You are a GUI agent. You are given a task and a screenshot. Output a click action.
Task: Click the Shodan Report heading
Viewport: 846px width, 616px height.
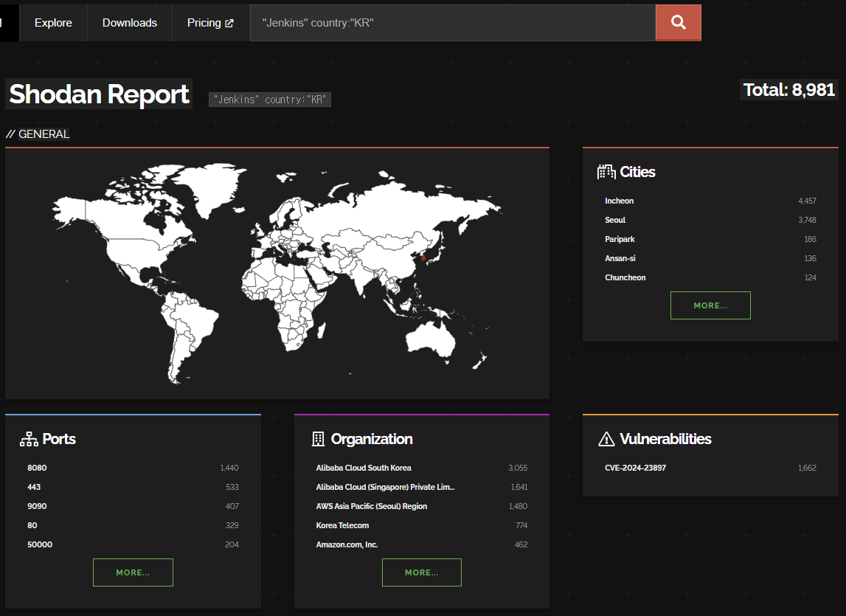tap(99, 94)
